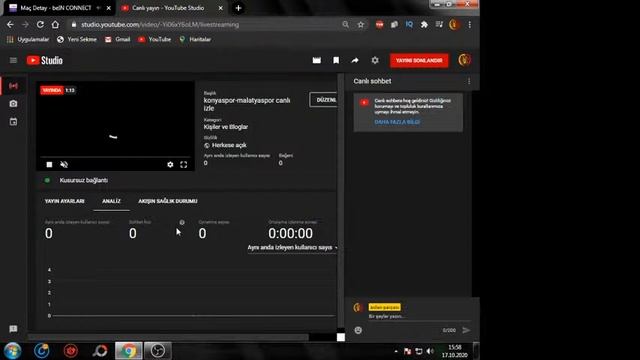Click the DÜZENLE edit button
The height and width of the screenshot is (360, 640).
(324, 100)
